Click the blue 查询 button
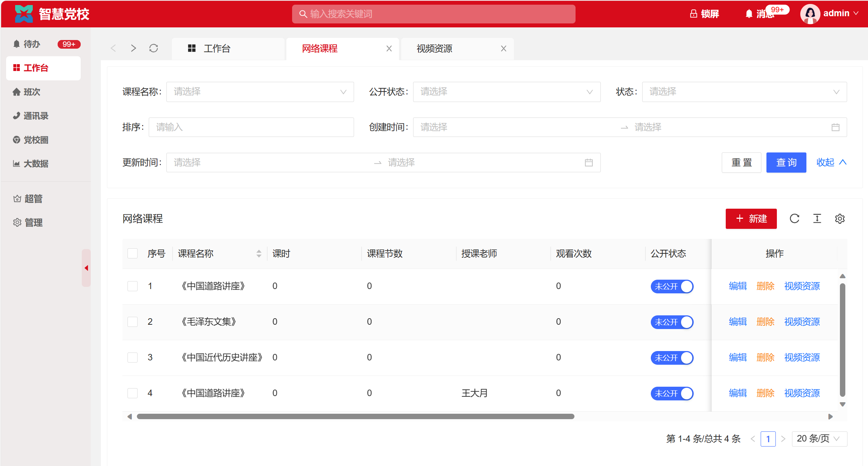The image size is (868, 466). (786, 163)
